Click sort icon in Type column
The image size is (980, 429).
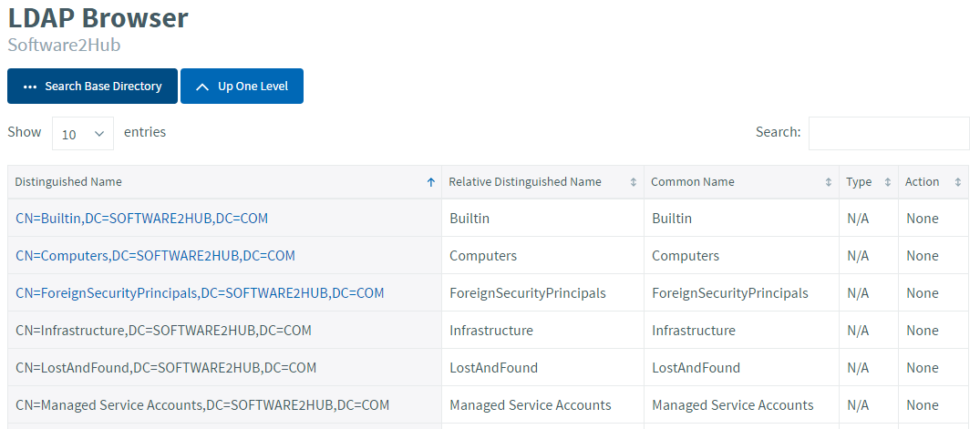coord(888,182)
